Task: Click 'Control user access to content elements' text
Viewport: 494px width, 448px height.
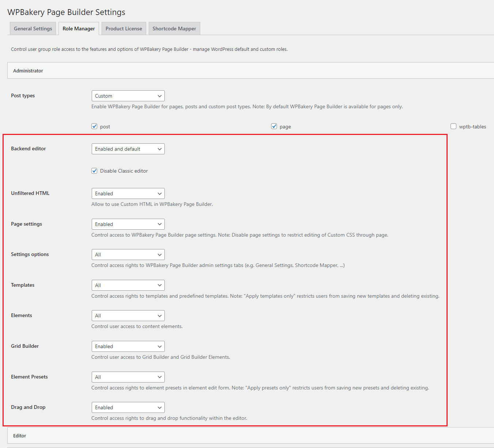Action: 137,326
